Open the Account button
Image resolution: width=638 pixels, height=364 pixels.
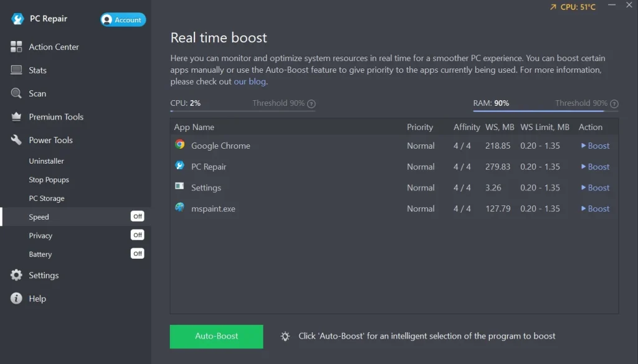point(123,19)
